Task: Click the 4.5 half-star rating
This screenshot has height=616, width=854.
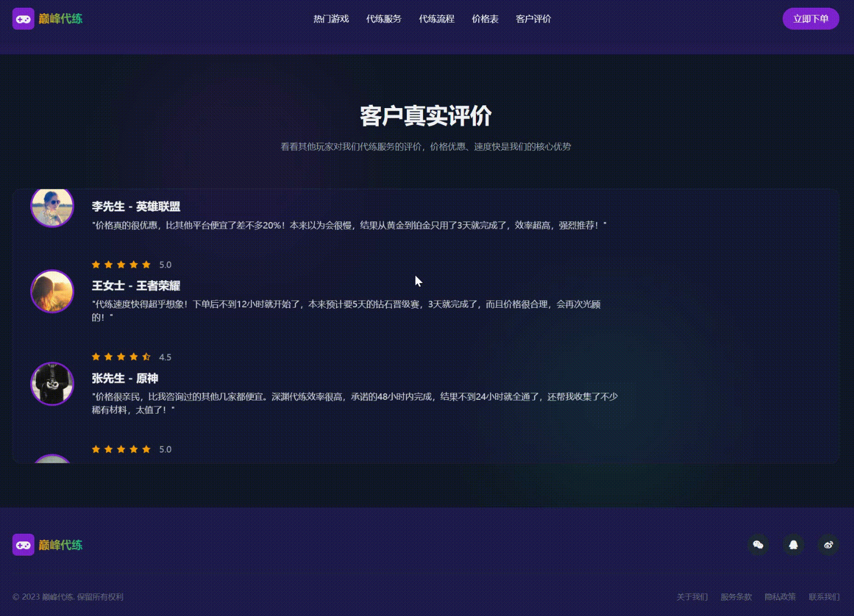Action: [146, 357]
